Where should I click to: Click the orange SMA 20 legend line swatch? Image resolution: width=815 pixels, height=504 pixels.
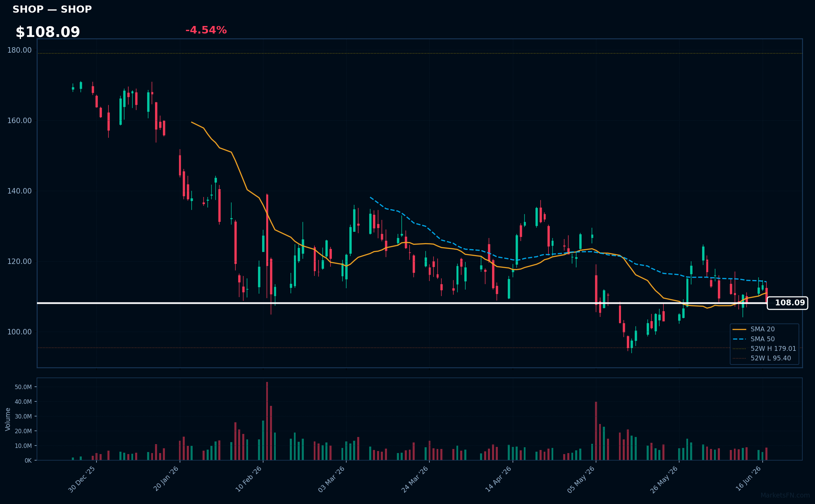[x=739, y=329]
